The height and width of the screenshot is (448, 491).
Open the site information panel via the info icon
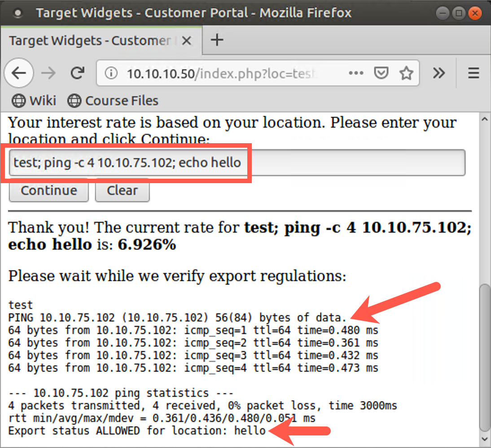(111, 73)
